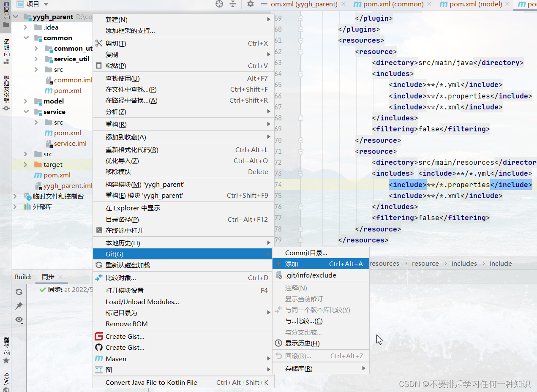Select common.iml file in tree
537x392 pixels.
(73, 80)
